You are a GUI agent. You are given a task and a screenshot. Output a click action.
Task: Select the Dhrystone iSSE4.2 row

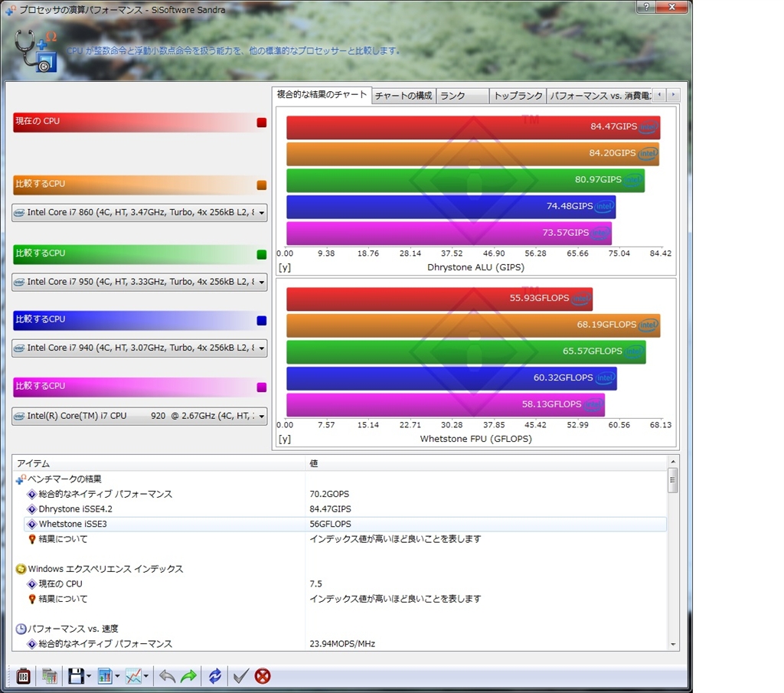345,509
